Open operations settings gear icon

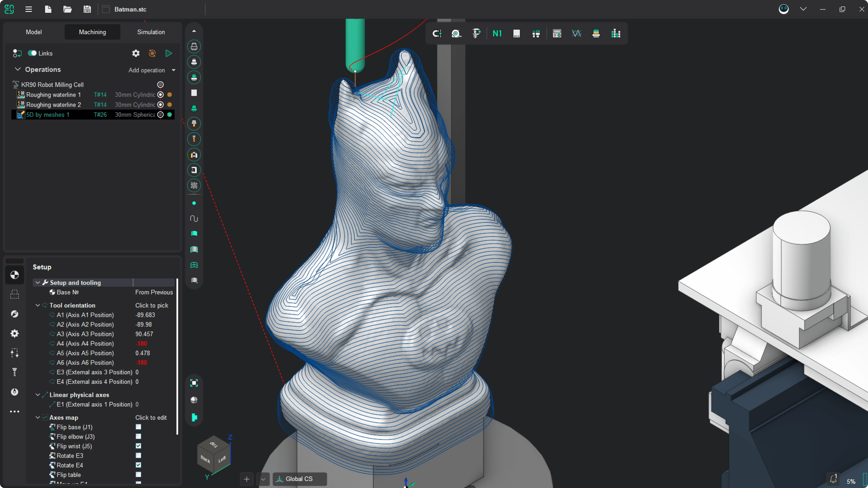135,53
